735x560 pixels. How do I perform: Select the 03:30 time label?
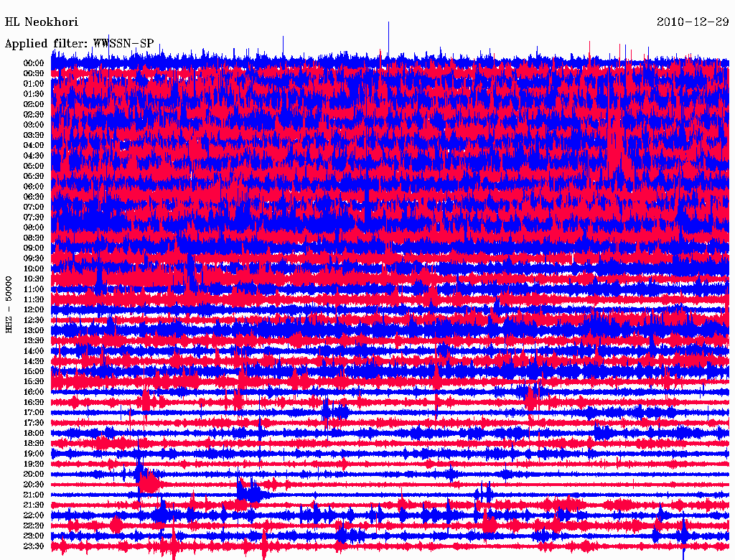coord(34,135)
